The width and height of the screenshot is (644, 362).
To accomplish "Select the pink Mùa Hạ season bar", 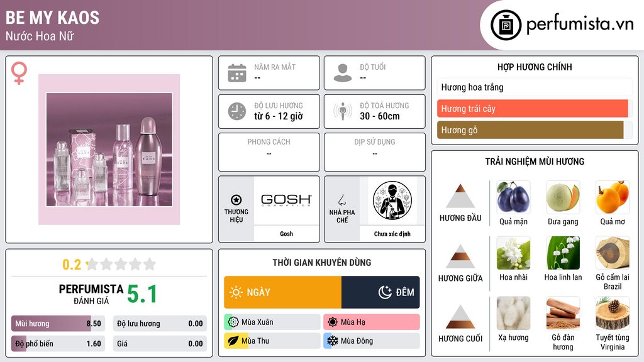I will click(372, 322).
